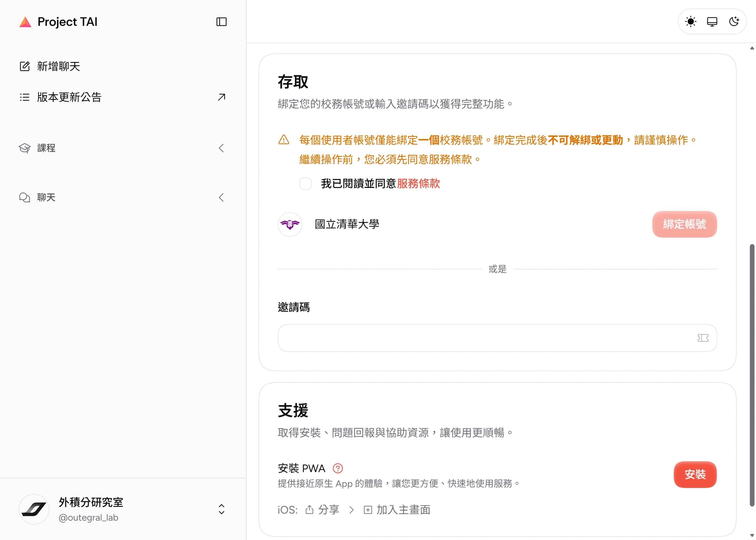Check 我已閱讀並同意 terms checkbox
756x540 pixels.
(306, 184)
